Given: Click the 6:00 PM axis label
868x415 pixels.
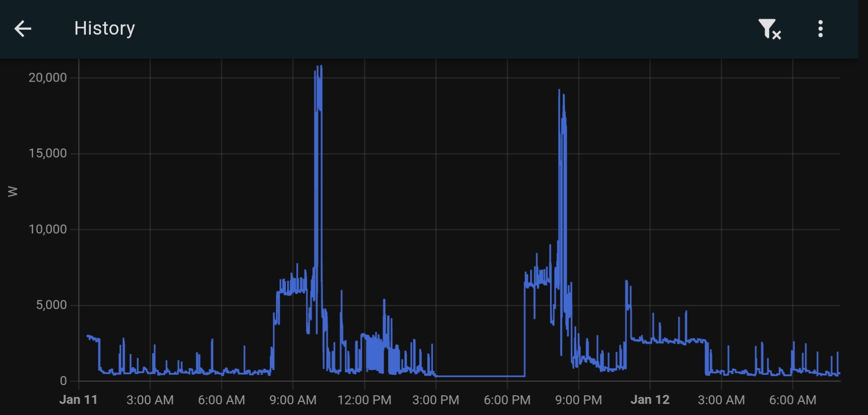Looking at the screenshot, I should 507,400.
